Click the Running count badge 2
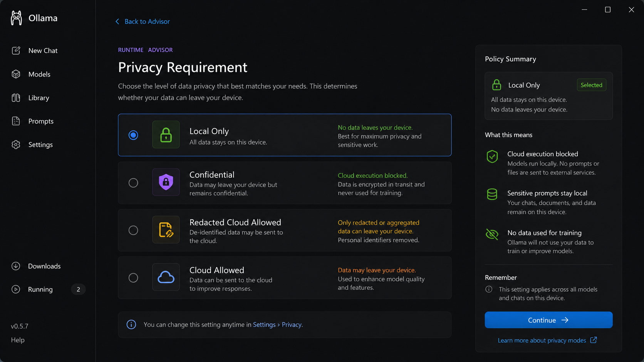644x362 pixels. pos(78,289)
